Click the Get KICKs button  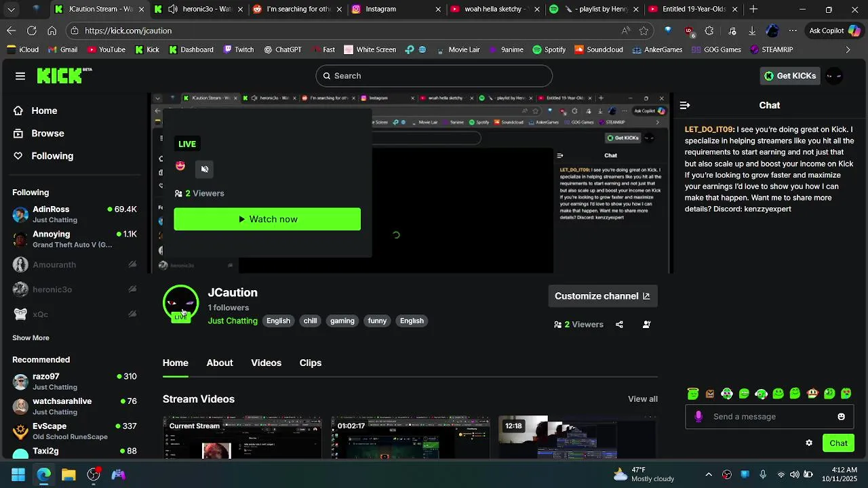pos(790,76)
